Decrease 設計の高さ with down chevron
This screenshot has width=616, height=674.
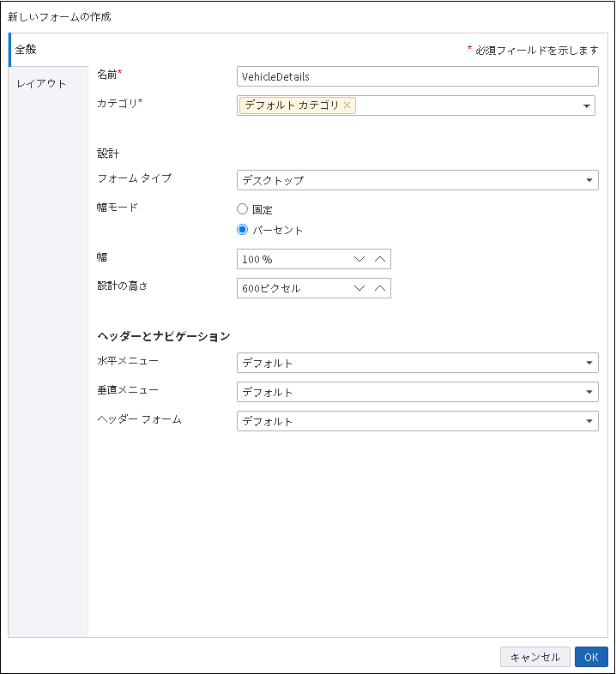point(359,288)
